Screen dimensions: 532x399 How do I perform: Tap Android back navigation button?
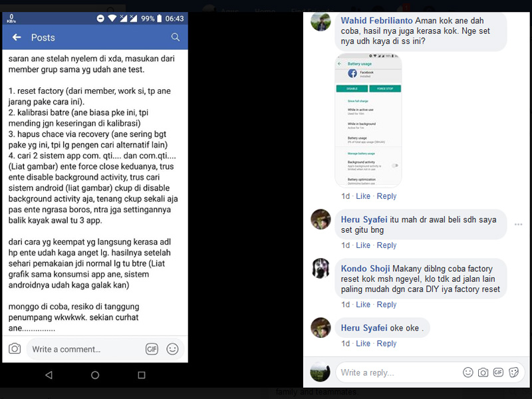[49, 375]
